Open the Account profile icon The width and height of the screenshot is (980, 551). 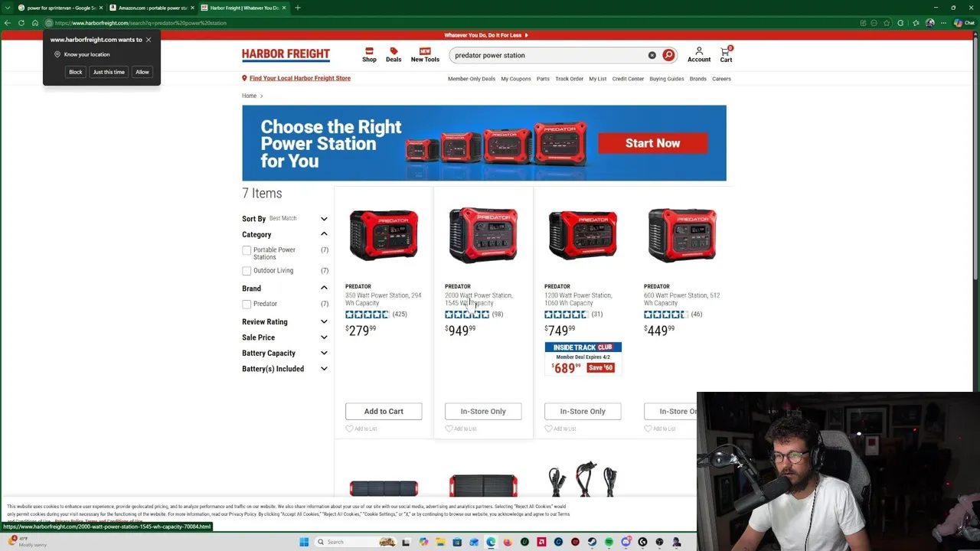(699, 54)
